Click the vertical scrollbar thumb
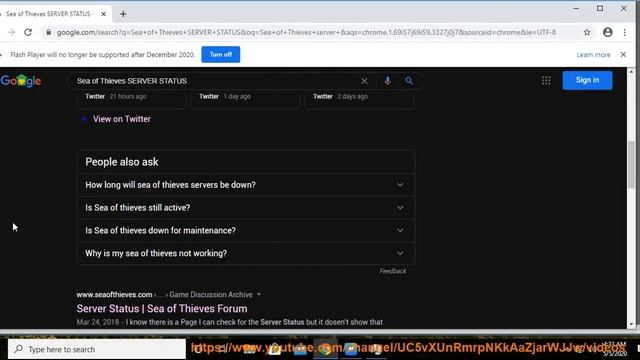The width and height of the screenshot is (640, 360). click(x=631, y=164)
